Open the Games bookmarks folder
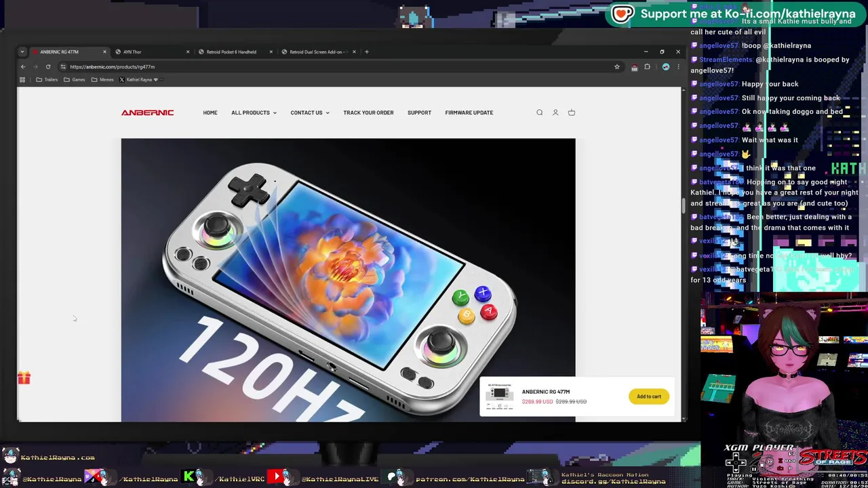 75,79
